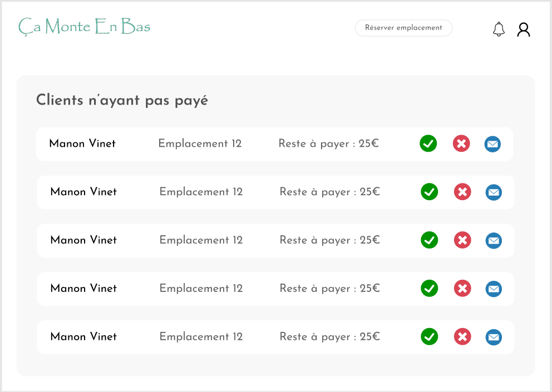Open the notifications bell icon
The width and height of the screenshot is (552, 392).
pyautogui.click(x=499, y=29)
